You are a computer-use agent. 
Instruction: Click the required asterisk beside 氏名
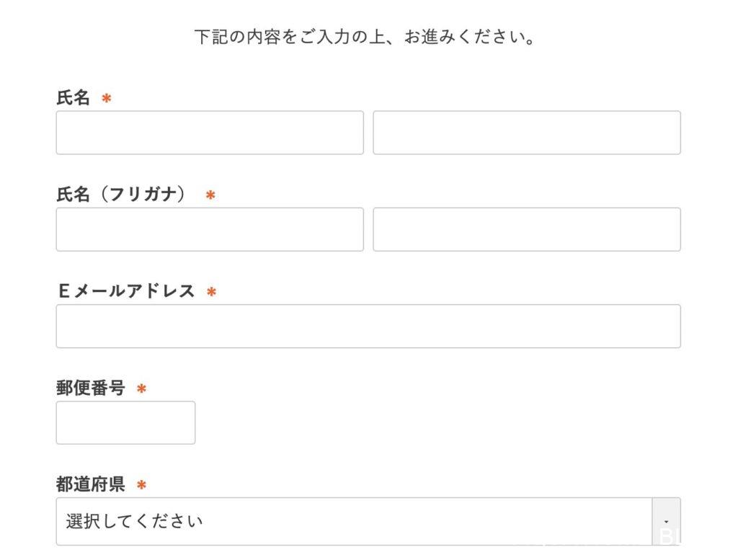click(x=107, y=99)
